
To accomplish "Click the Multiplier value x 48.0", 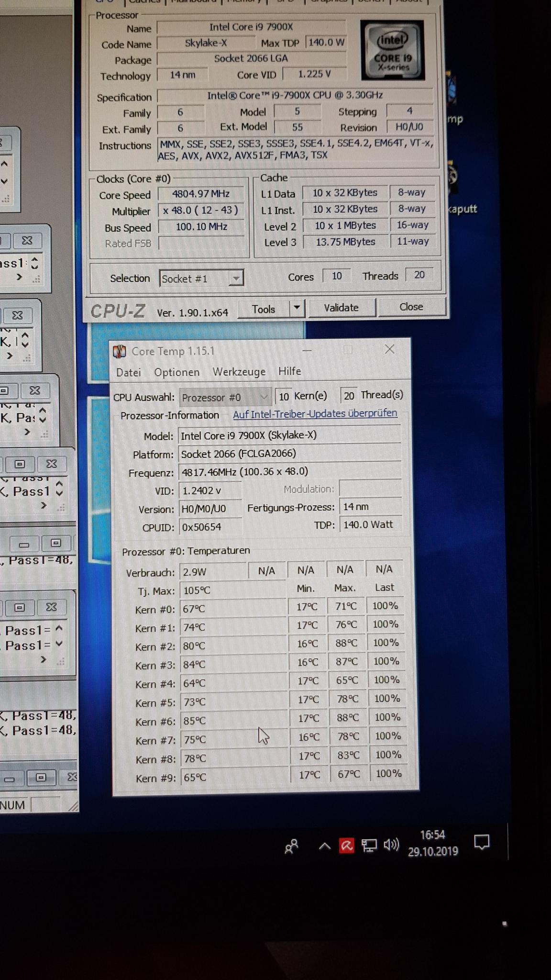I will pos(201,210).
